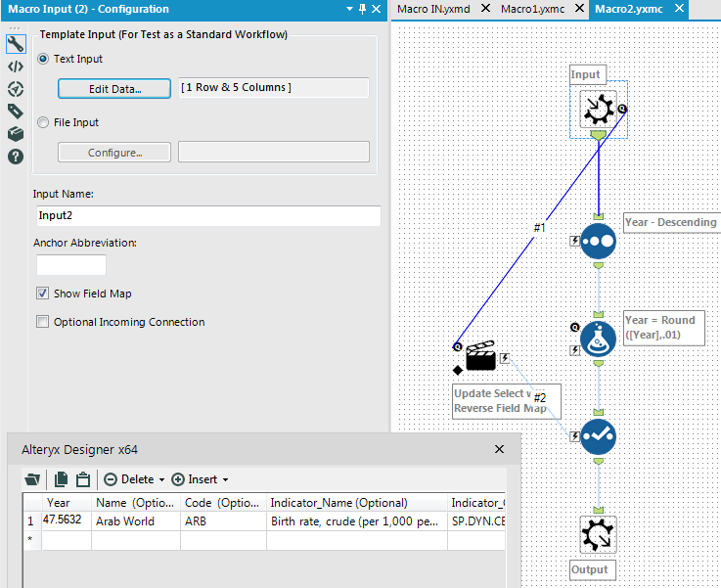Click the new row asterisk in grid

[x=31, y=539]
